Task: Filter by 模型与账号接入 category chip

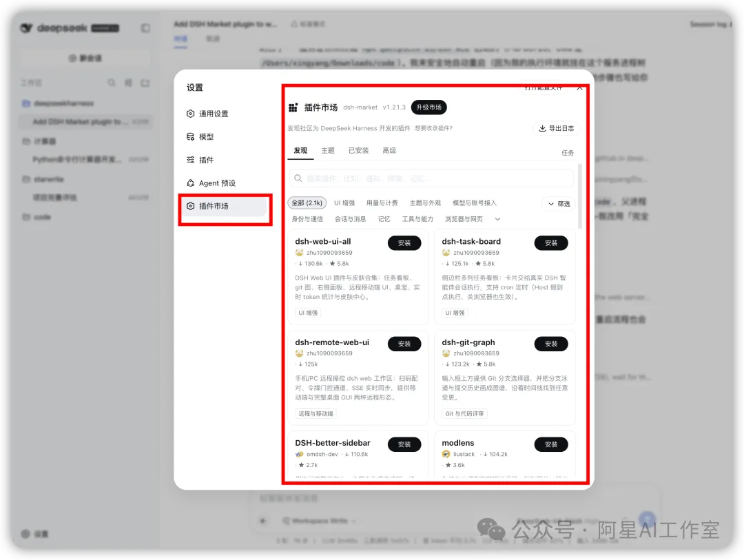Action: [475, 203]
